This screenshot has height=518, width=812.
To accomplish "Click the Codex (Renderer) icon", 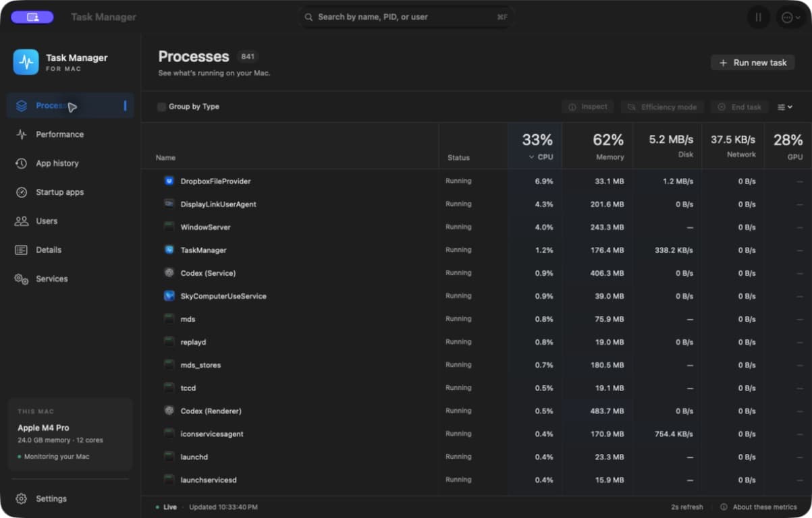I will coord(169,410).
